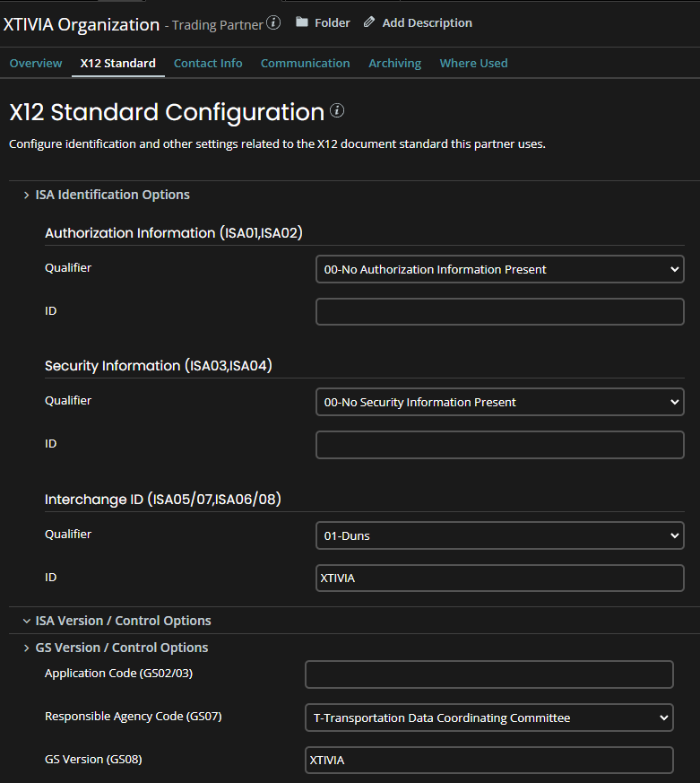Click the info icon beside Trading Partner
700x783 pixels.
click(273, 23)
